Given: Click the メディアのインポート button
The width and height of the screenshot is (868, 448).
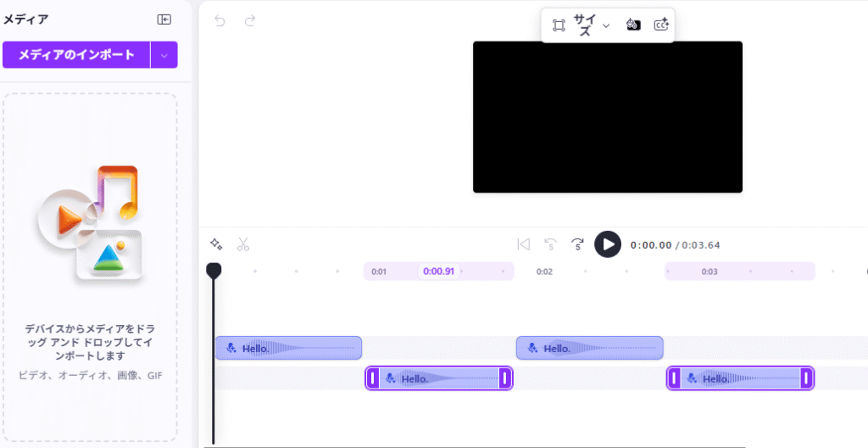Looking at the screenshot, I should [x=76, y=55].
